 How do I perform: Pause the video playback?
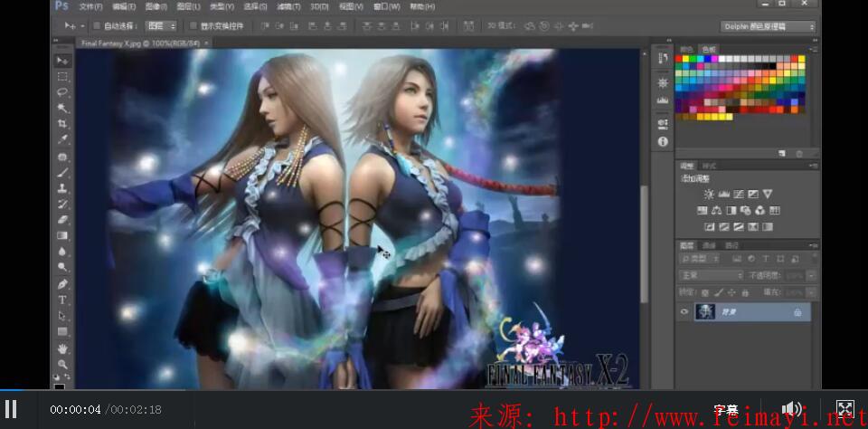pos(11,409)
